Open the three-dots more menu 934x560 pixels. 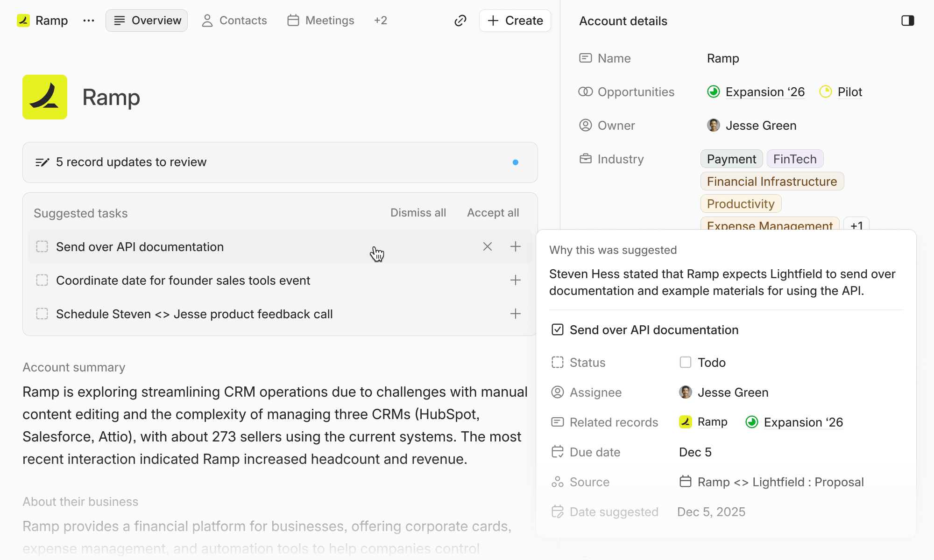(89, 21)
